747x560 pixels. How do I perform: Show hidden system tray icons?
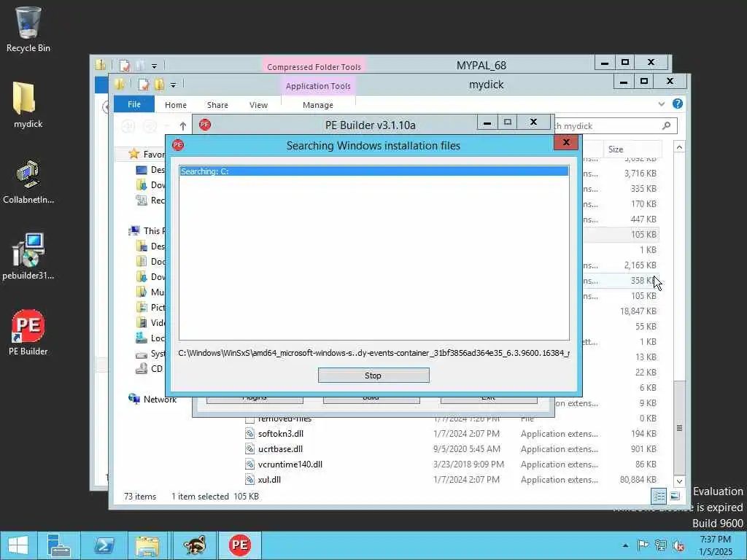(625, 545)
